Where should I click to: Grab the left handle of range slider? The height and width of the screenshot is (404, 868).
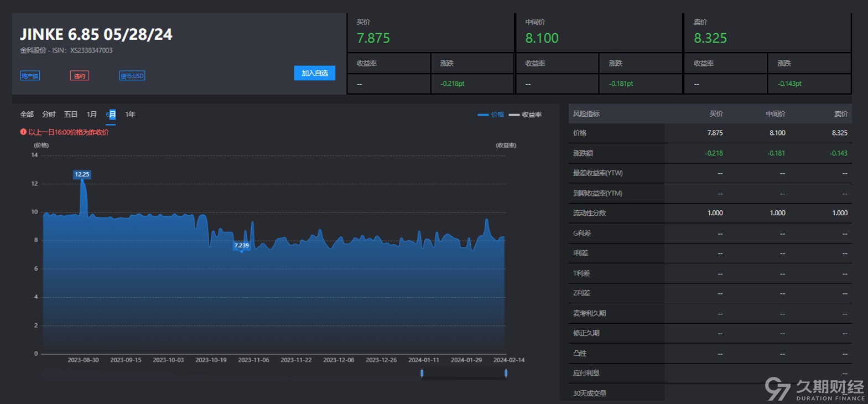click(x=422, y=373)
